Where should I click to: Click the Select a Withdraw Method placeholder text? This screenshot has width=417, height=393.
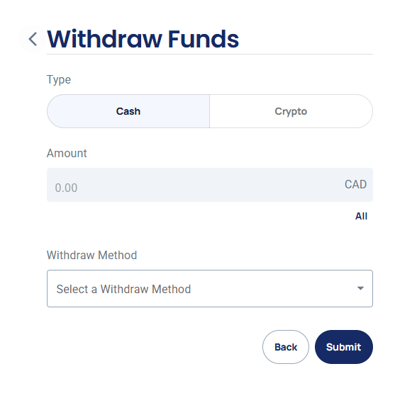click(124, 289)
